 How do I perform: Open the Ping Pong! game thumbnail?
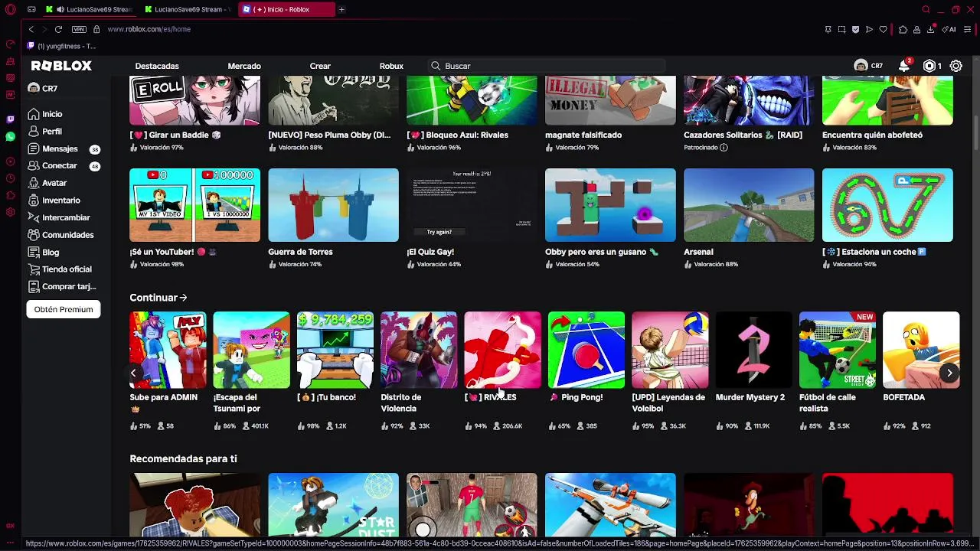(x=586, y=350)
